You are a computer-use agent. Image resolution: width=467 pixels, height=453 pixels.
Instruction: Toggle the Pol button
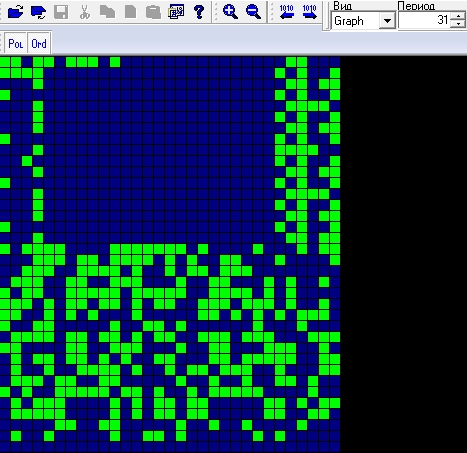pyautogui.click(x=15, y=43)
